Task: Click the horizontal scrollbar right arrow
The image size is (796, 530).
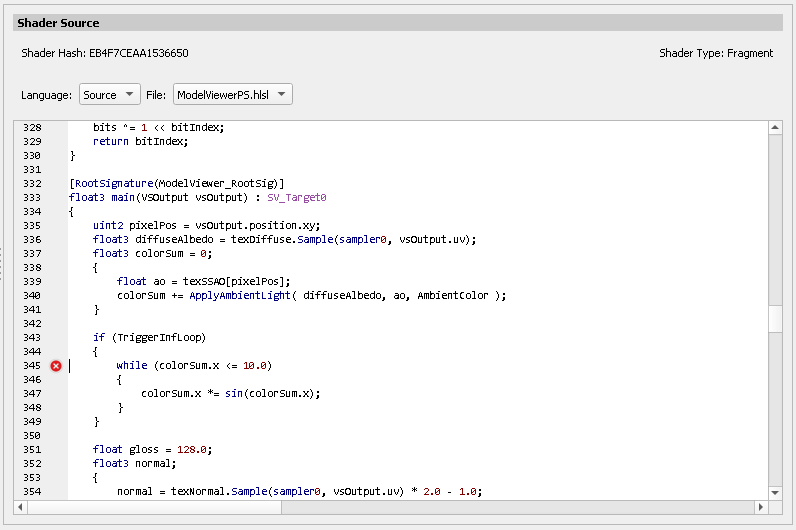Action: click(759, 507)
